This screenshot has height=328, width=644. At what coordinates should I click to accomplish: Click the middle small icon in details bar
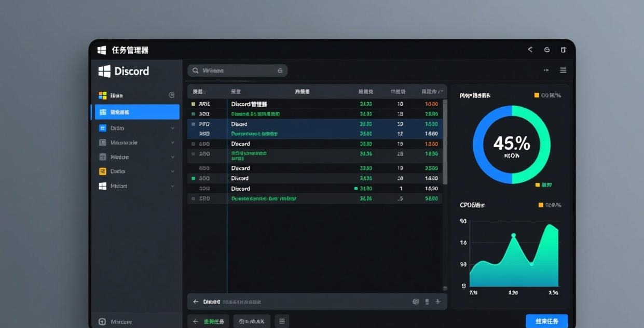(427, 302)
